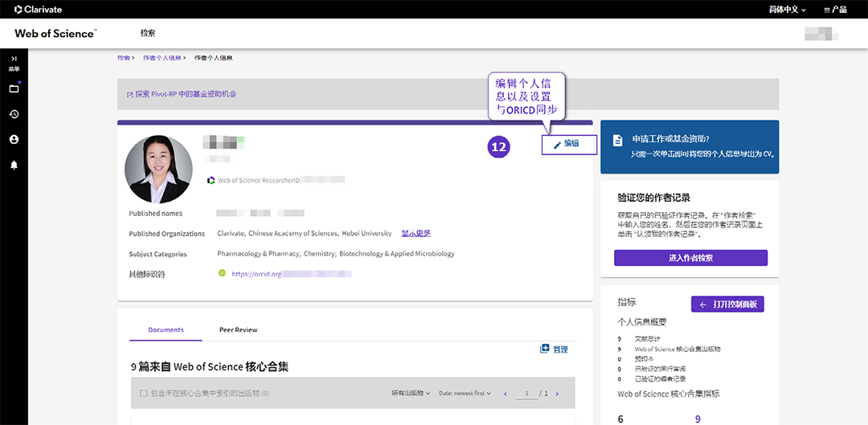Viewport: 868px width, 425px height.
Task: Click the author profile photo
Action: point(159,169)
